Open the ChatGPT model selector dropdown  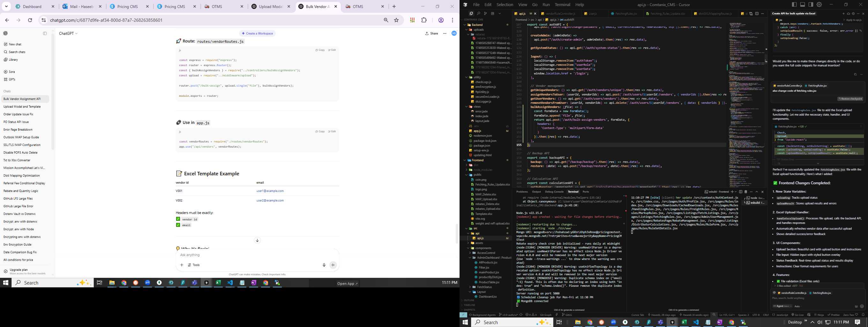pos(68,34)
